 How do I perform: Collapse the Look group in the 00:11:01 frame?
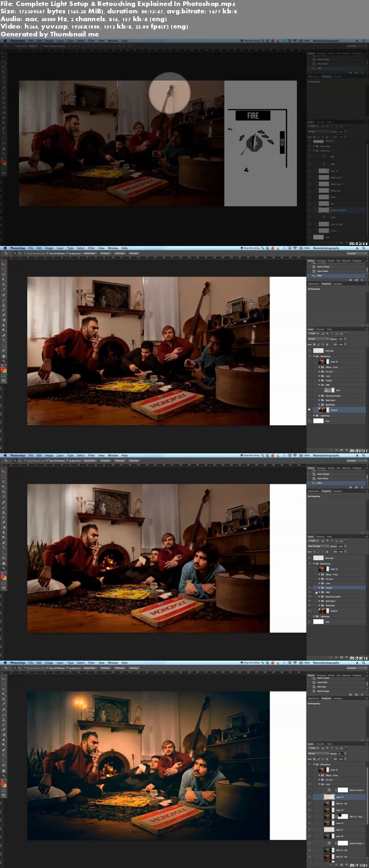pyautogui.click(x=319, y=784)
